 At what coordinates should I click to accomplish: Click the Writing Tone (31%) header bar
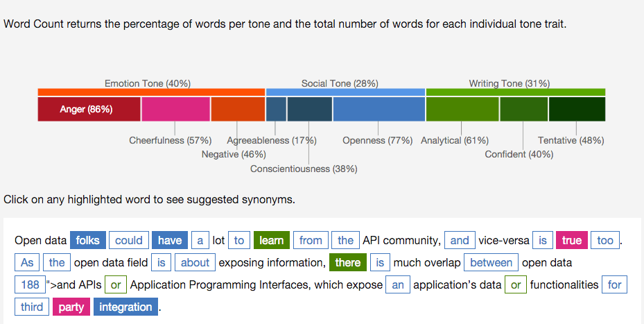(x=515, y=92)
